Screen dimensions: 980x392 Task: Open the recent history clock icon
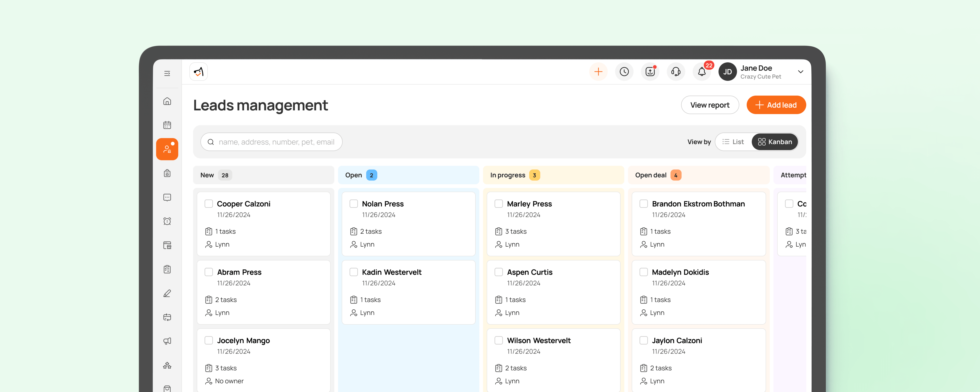tap(624, 72)
